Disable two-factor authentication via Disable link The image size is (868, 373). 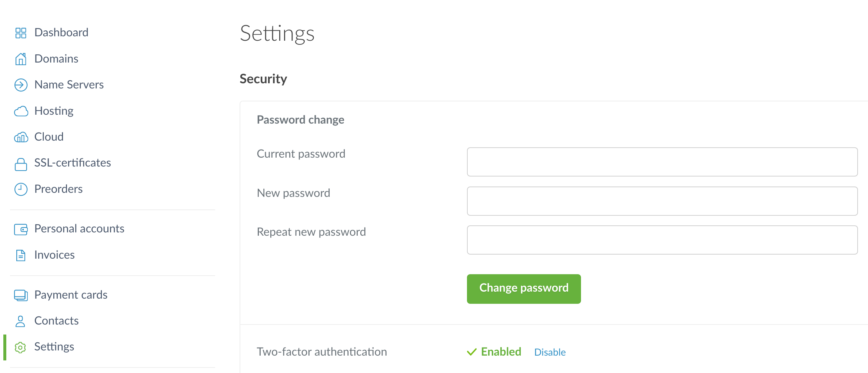tap(550, 352)
